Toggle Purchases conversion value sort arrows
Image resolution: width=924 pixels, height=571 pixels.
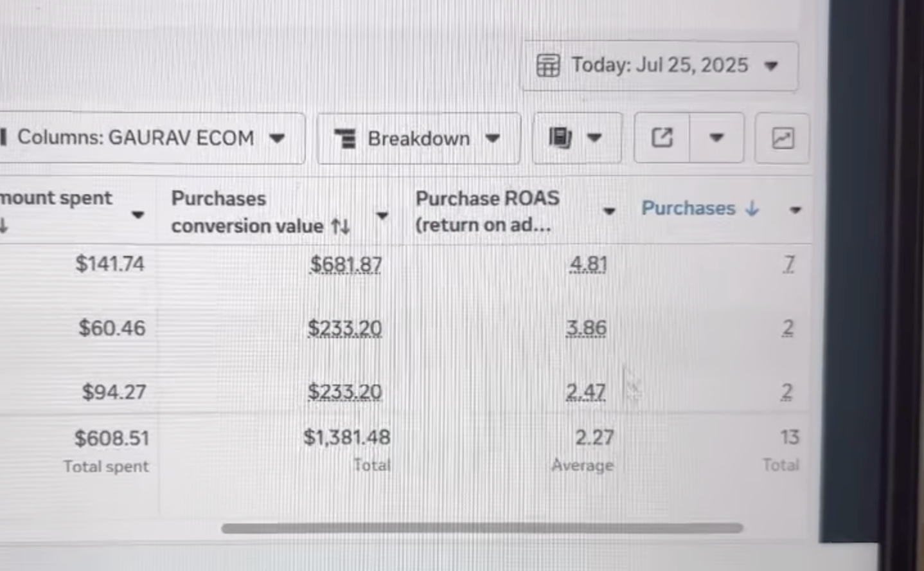pos(341,226)
